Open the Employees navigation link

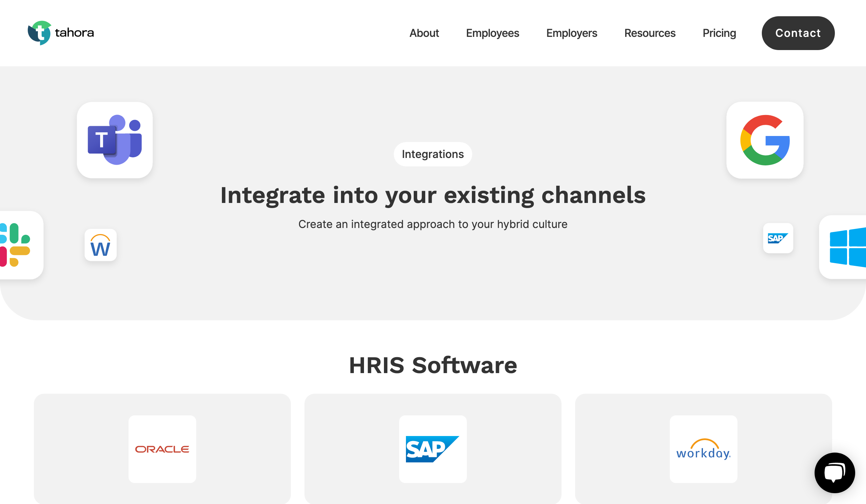(493, 33)
